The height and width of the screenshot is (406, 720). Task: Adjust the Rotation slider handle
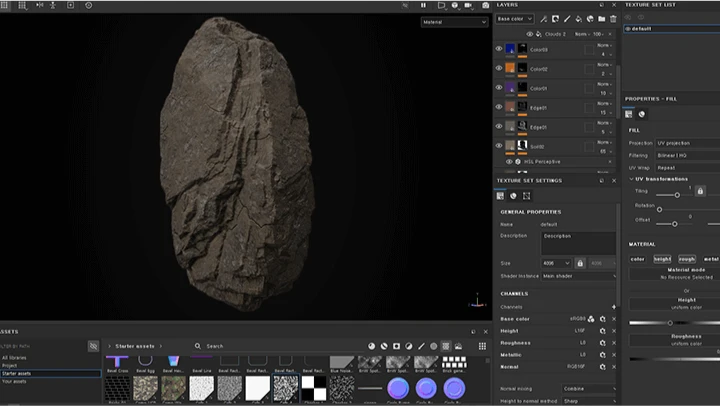pyautogui.click(x=659, y=209)
